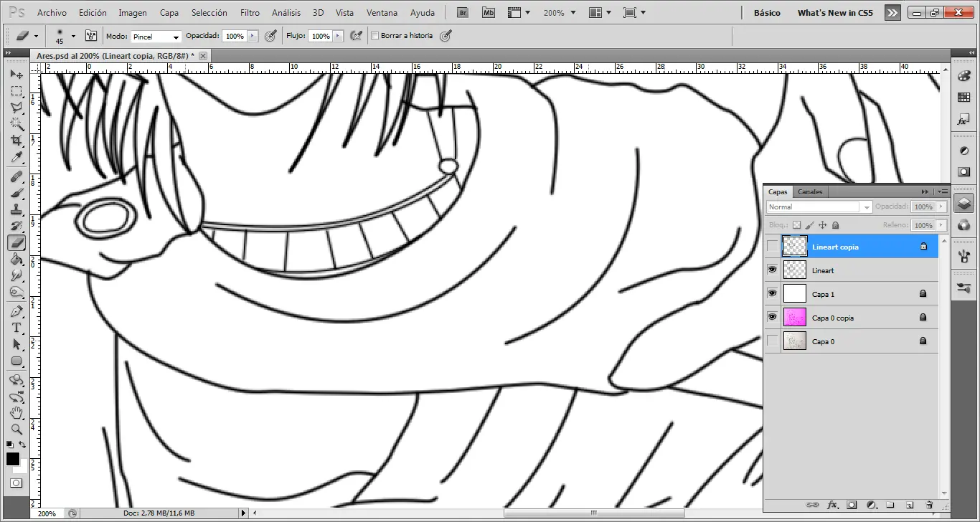Screen dimensions: 980x522
Task: Swap foreground and background colors
Action: click(x=22, y=445)
